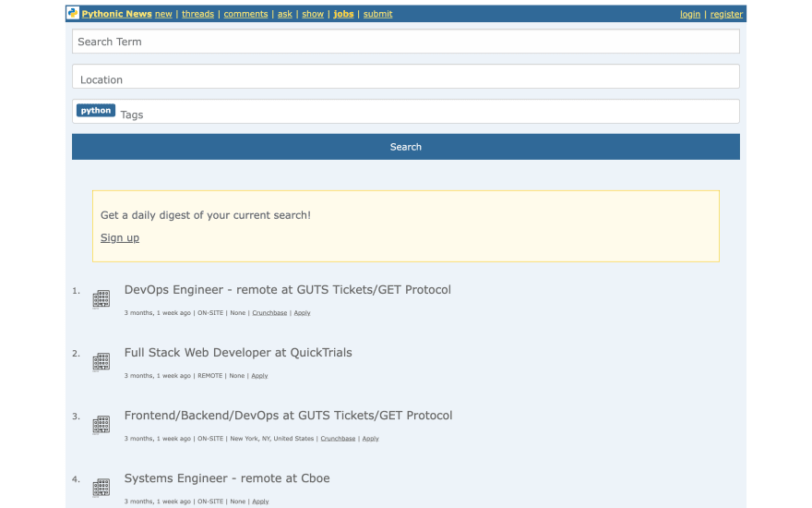Apply to the Frontend/Backend/DevOps job

(x=370, y=438)
